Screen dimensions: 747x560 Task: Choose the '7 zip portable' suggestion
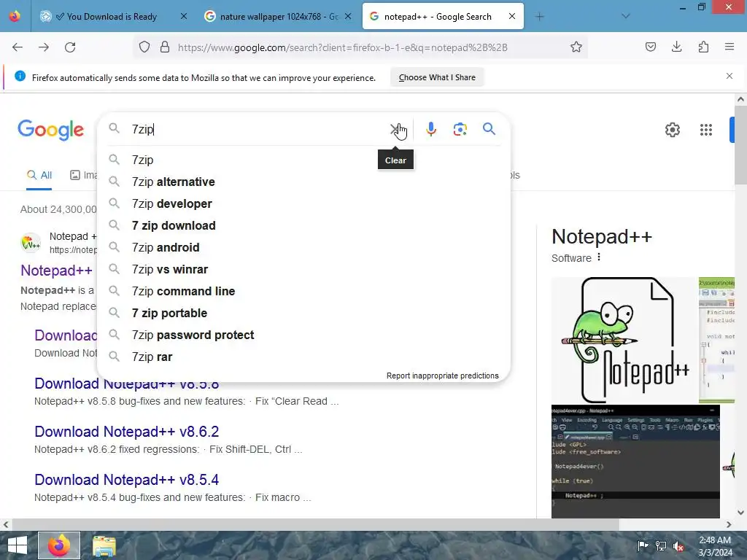[303, 314]
